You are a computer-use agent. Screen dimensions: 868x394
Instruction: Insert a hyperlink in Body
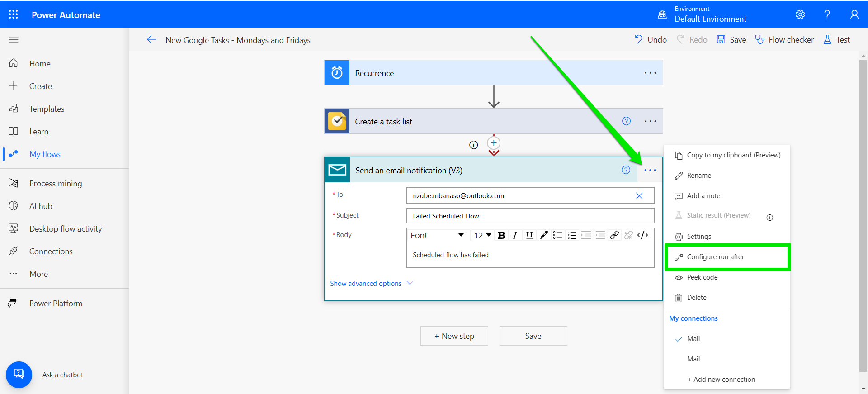614,235
